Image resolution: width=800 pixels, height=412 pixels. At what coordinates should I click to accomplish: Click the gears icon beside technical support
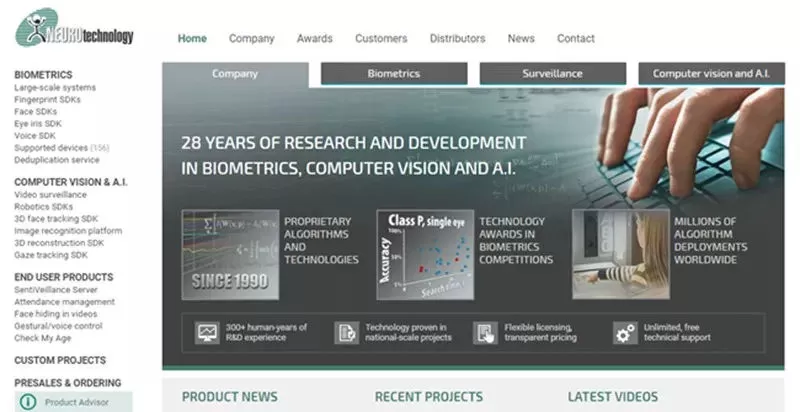pos(625,332)
